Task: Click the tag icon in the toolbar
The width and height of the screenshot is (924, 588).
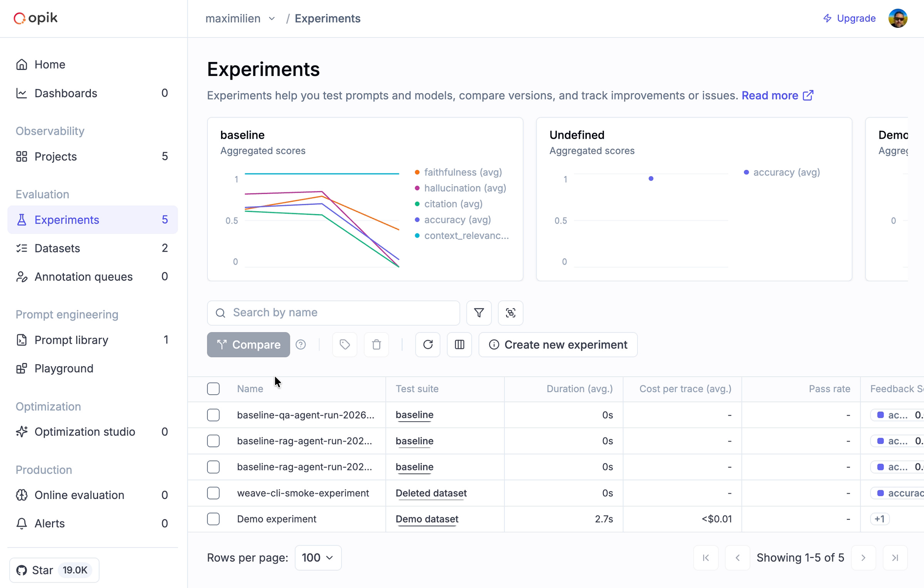Action: [x=345, y=344]
